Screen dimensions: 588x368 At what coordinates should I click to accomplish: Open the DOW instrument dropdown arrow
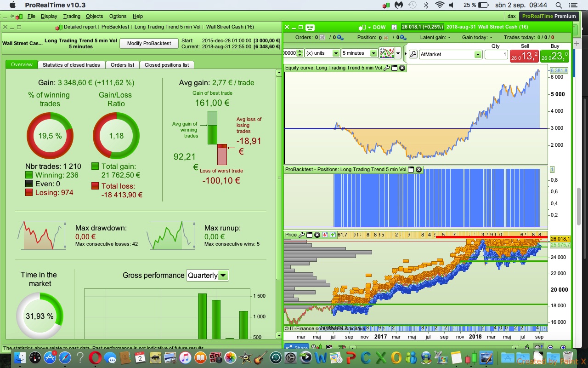(369, 27)
